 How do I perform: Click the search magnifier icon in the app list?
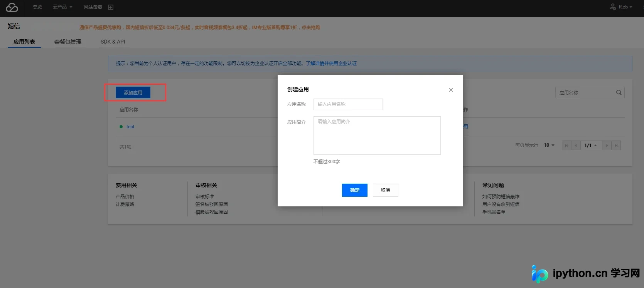tap(619, 92)
